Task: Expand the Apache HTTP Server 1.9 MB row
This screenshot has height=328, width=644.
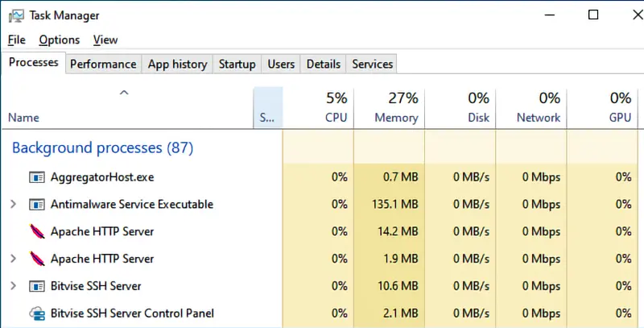Action: [x=13, y=259]
